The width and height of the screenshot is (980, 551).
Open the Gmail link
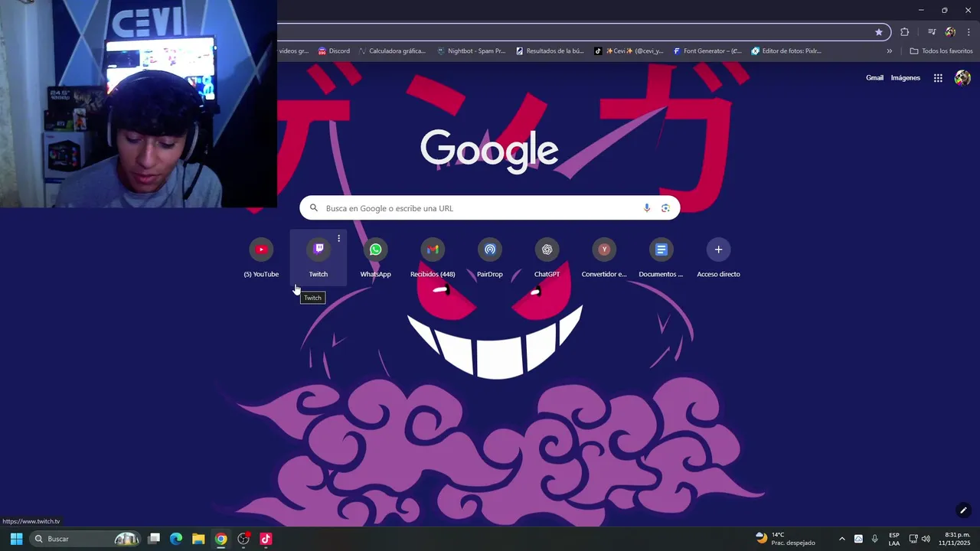tap(874, 78)
